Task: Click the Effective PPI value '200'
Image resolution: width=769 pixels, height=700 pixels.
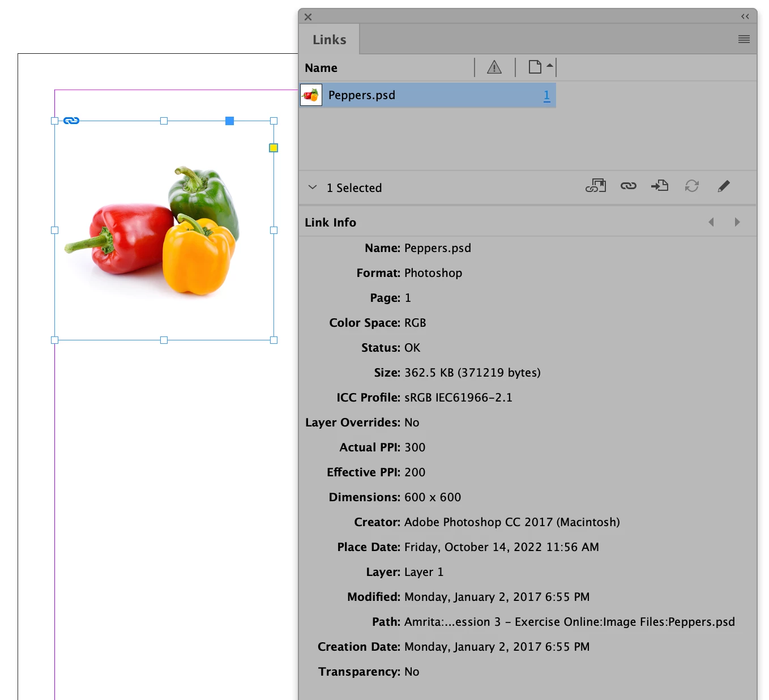Action: coord(415,472)
